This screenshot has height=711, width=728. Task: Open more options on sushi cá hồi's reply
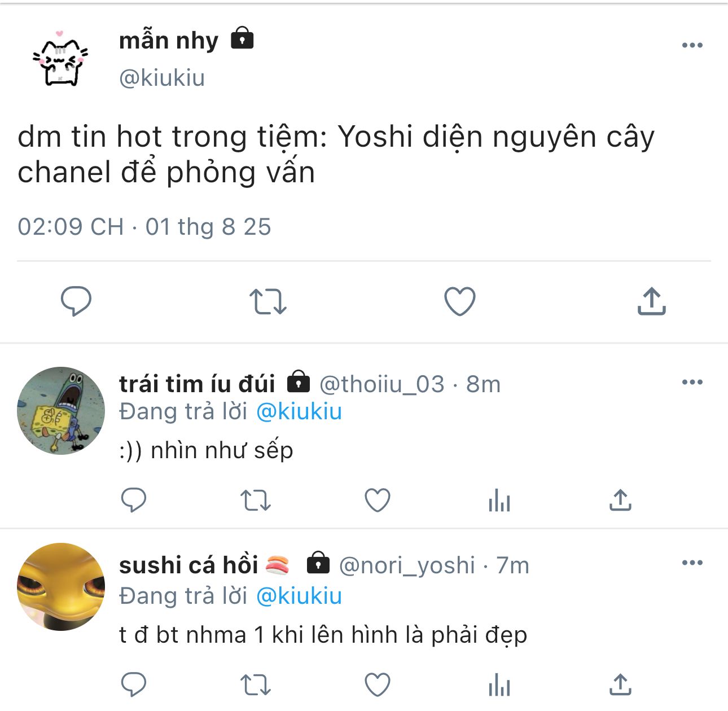692,563
